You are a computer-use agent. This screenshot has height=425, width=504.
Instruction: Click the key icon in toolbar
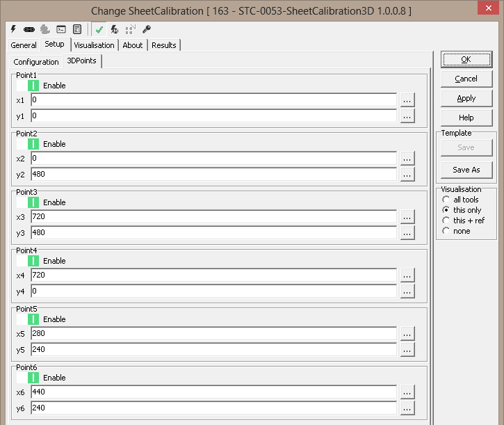click(x=146, y=29)
